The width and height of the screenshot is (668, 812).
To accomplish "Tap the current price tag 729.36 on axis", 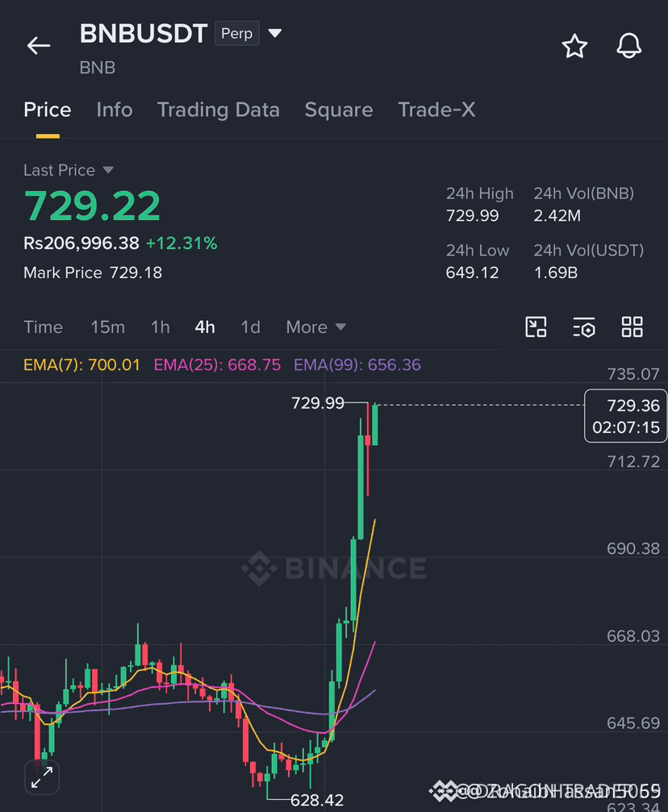I will pyautogui.click(x=625, y=416).
